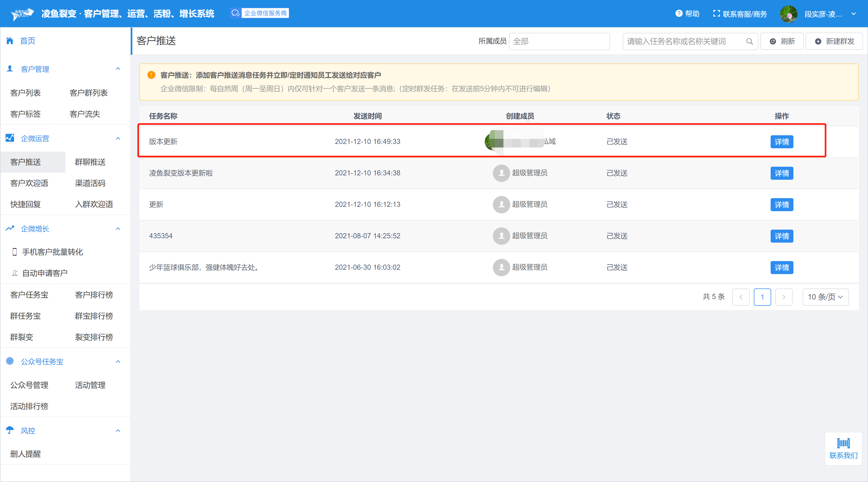
Task: Click the search magnifier icon
Action: coord(749,41)
